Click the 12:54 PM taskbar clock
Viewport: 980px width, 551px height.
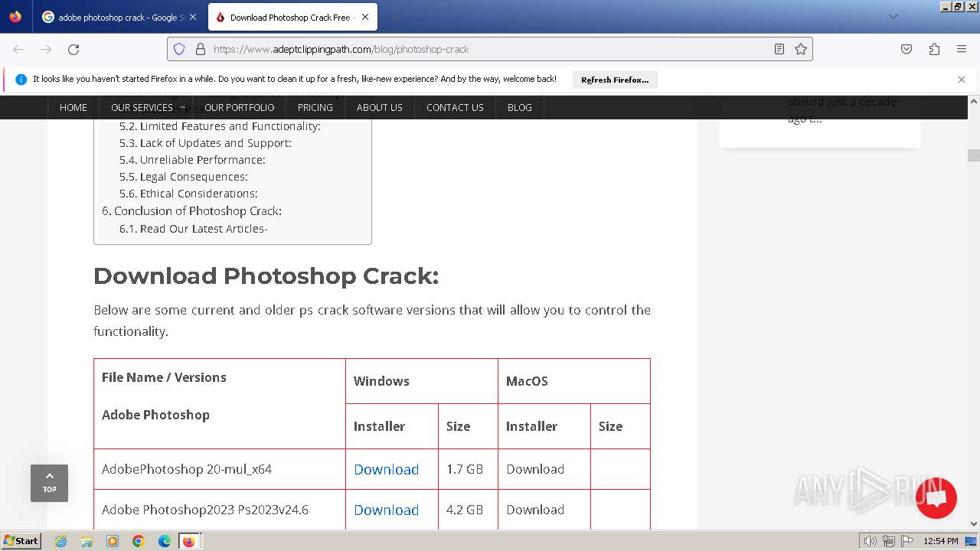[941, 541]
